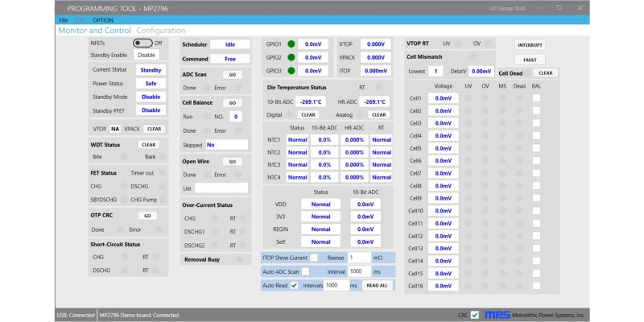644x322 pixels.
Task: Click USB: Connected status text
Action: click(x=76, y=315)
